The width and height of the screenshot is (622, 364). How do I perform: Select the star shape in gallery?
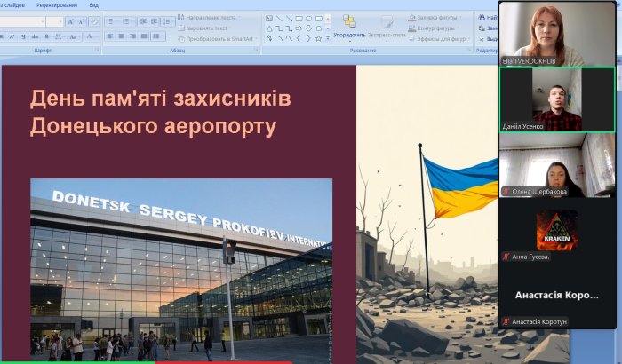(x=320, y=38)
